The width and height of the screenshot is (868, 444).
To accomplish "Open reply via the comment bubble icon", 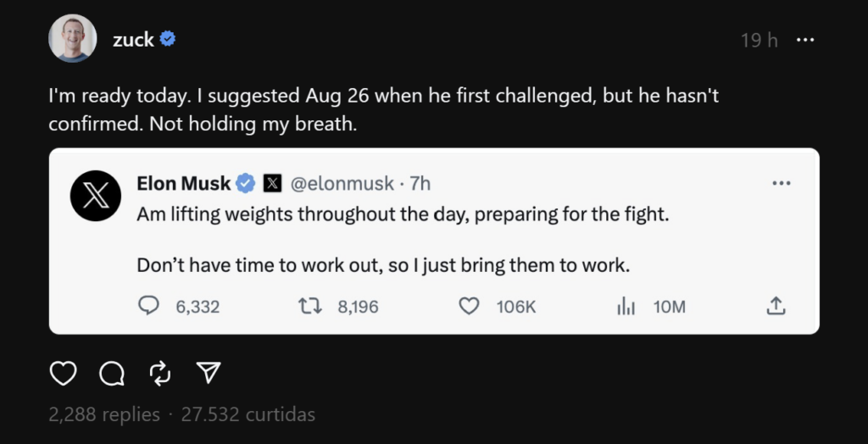I will (x=112, y=373).
